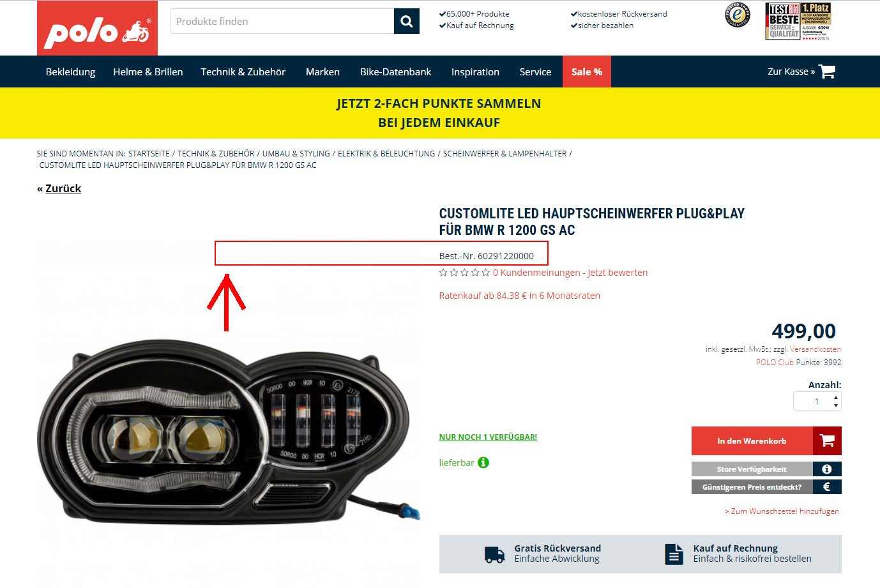Click the five-star rating row
The height and width of the screenshot is (588, 880).
tap(464, 273)
